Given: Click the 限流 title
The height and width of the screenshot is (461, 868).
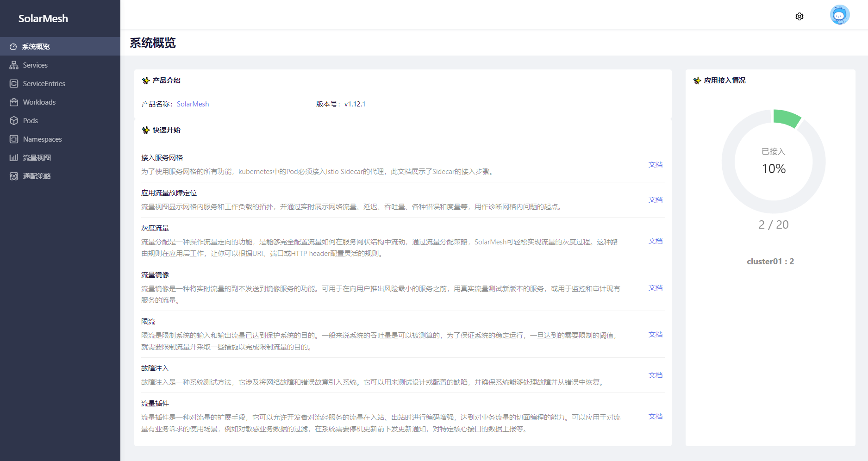Looking at the screenshot, I should (x=148, y=322).
